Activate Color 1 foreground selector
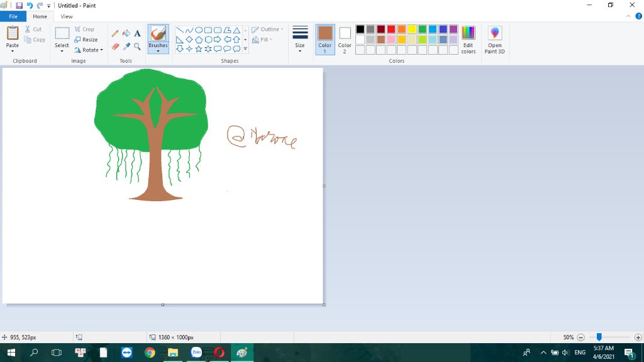Viewport: 644px width, 362px height. [325, 40]
